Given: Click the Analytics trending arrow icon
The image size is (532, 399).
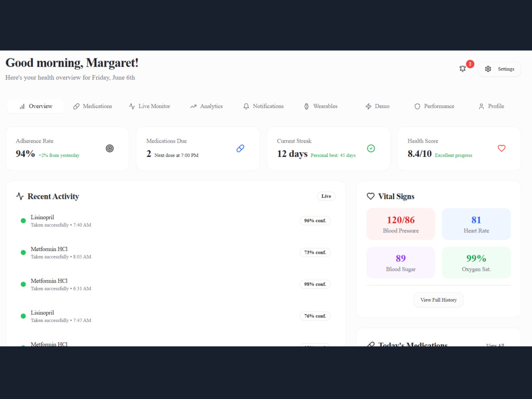Looking at the screenshot, I should 193,106.
